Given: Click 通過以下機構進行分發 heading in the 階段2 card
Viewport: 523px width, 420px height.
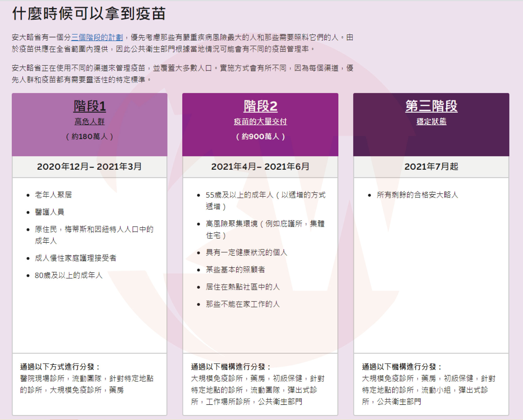Looking at the screenshot, I should (231, 367).
